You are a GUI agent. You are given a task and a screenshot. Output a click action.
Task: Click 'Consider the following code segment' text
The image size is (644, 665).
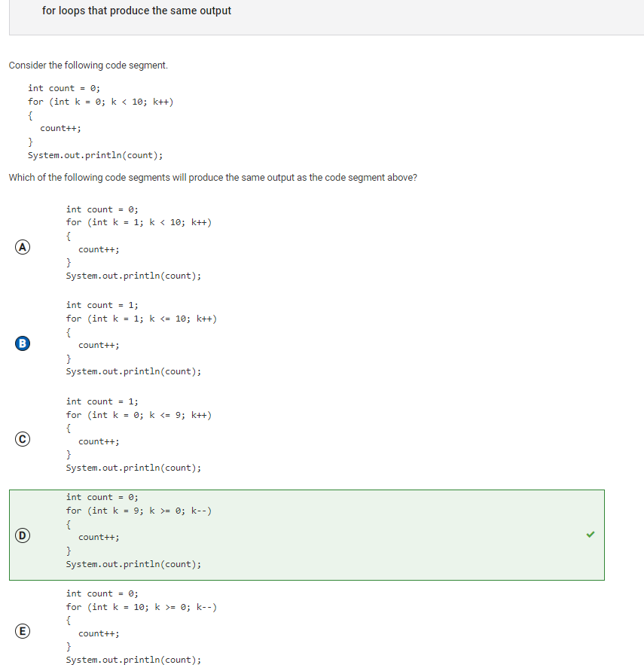(x=88, y=66)
